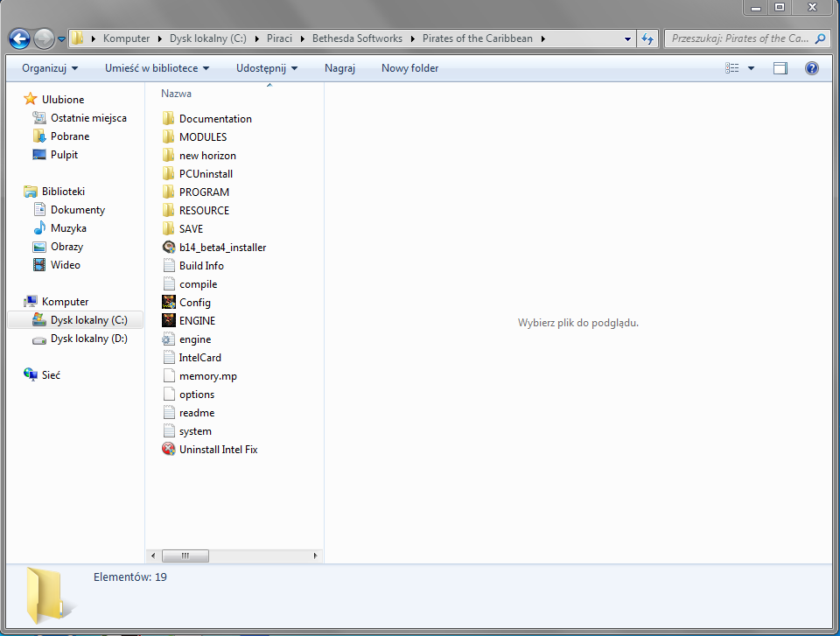Select the ENGINE application icon
Screen dimensions: 840x636
click(168, 320)
